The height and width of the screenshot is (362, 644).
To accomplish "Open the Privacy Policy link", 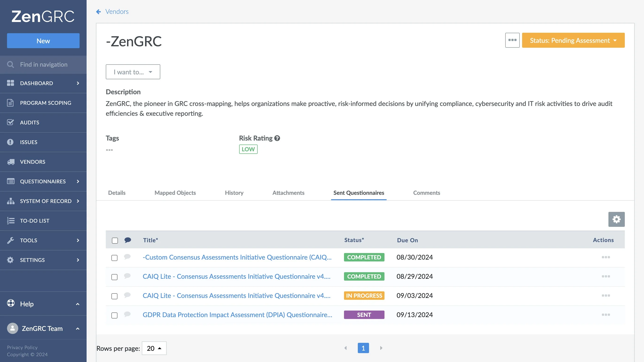I will [x=22, y=348].
